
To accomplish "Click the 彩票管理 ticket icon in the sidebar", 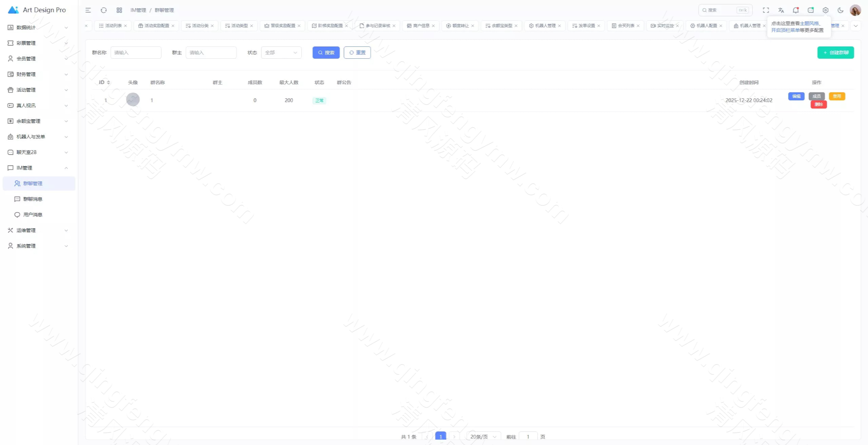I will pyautogui.click(x=11, y=43).
